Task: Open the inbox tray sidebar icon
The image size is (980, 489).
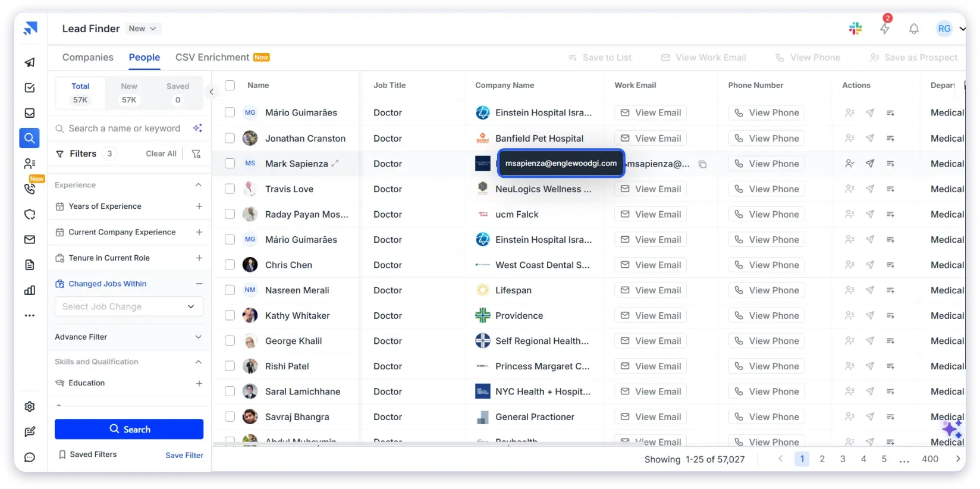Action: pos(30,113)
